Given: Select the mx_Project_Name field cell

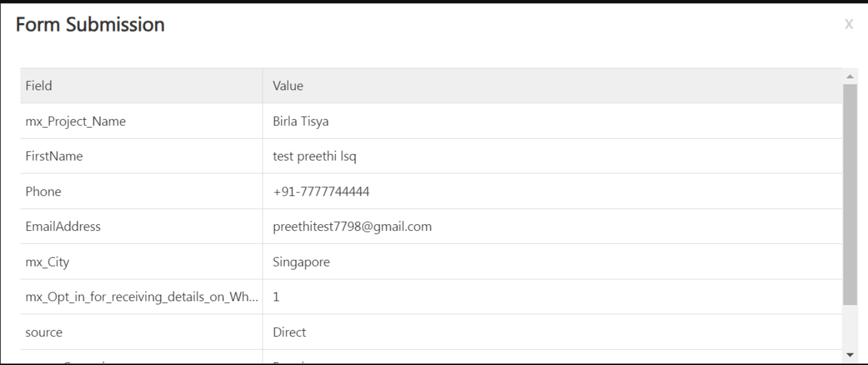Looking at the screenshot, I should pyautogui.click(x=76, y=121).
